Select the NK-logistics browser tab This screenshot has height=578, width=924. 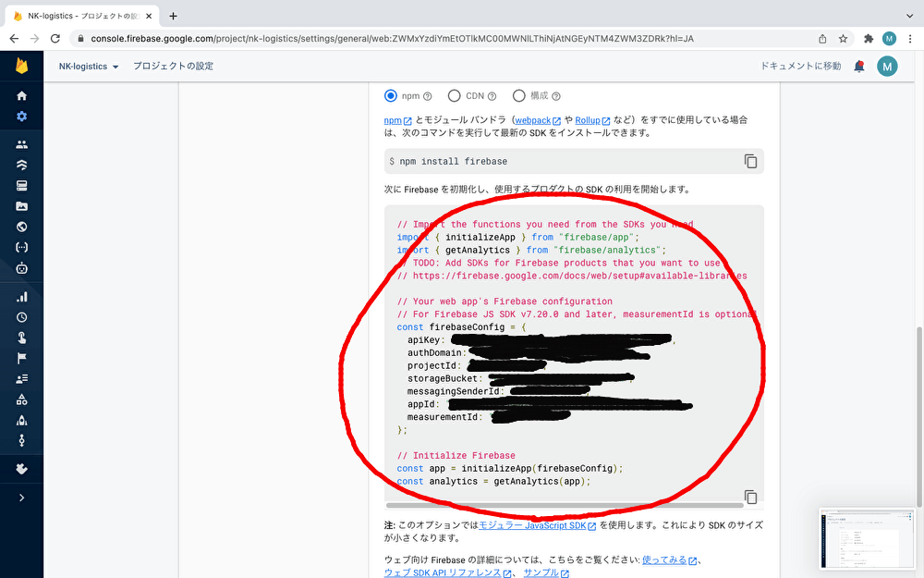coord(82,16)
